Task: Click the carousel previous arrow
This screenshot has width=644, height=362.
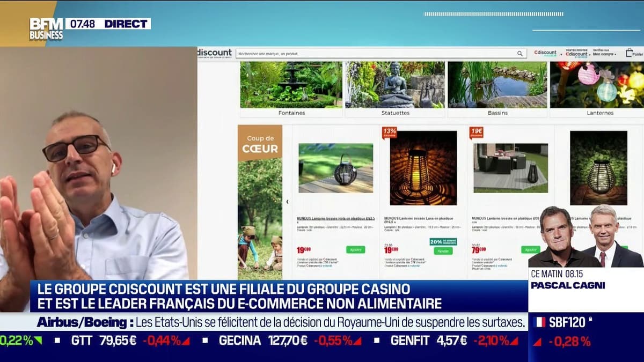Action: pos(287,202)
